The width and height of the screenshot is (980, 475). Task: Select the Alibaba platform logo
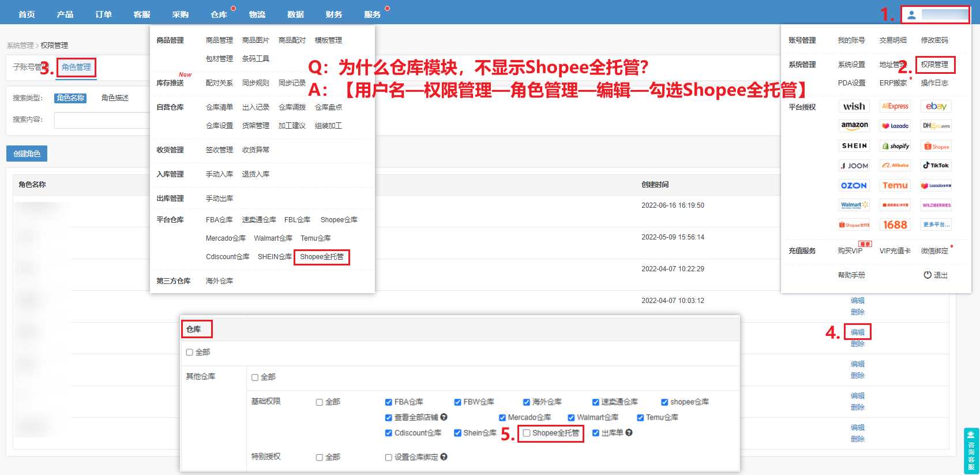(895, 166)
